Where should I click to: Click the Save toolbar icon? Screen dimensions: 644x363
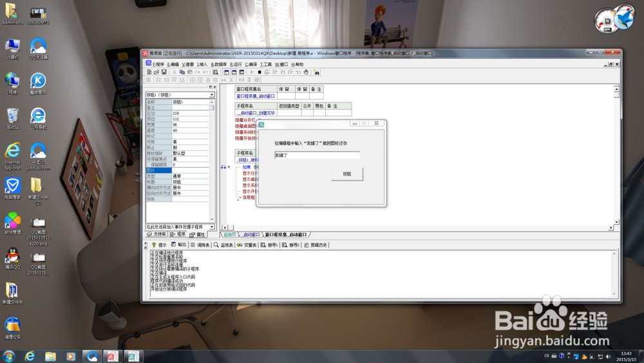click(x=164, y=72)
